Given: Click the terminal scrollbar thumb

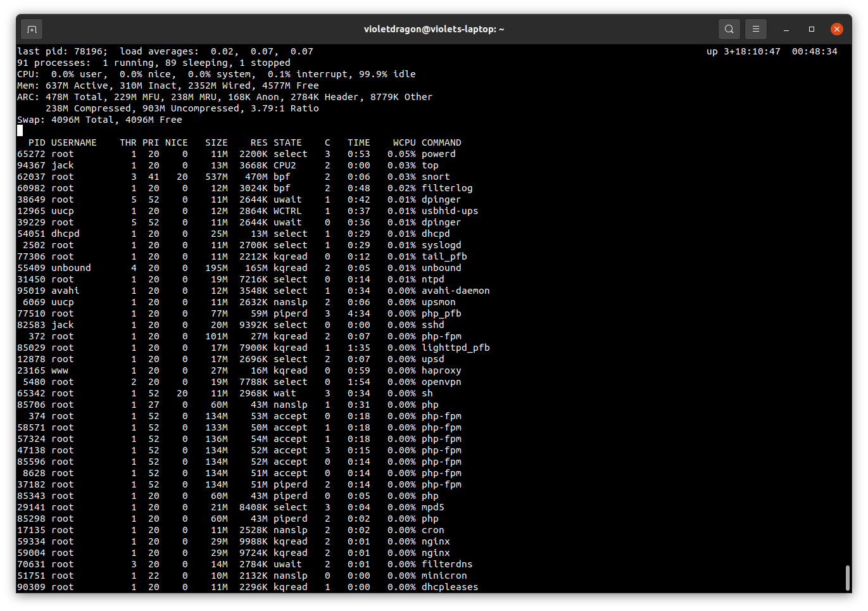Looking at the screenshot, I should [x=847, y=577].
